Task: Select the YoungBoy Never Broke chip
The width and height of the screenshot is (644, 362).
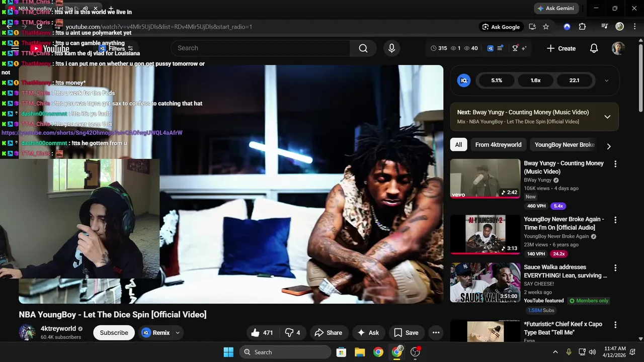Action: (x=565, y=145)
